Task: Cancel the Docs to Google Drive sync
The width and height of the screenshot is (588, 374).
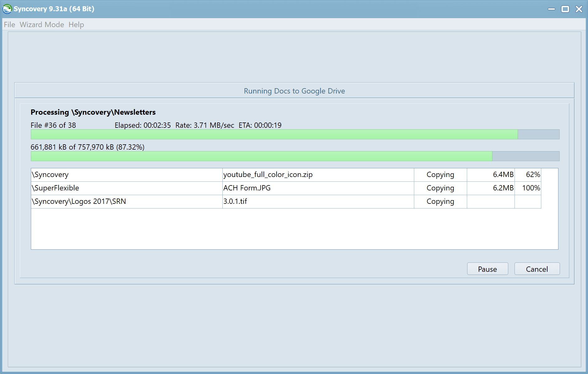Action: (537, 269)
